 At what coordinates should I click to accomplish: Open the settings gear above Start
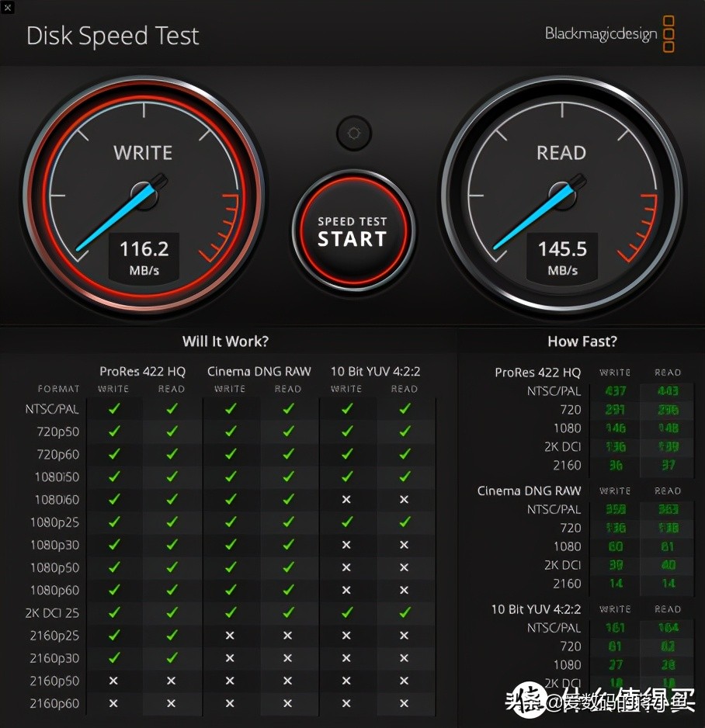(354, 133)
